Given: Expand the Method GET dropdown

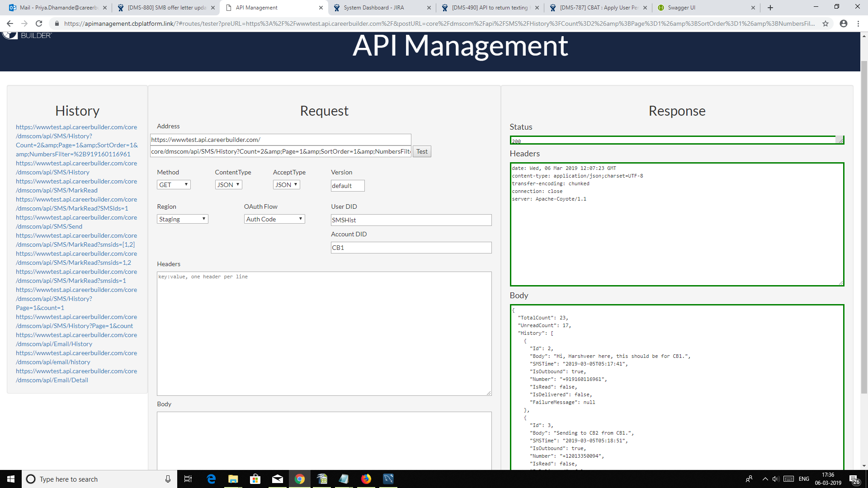Looking at the screenshot, I should point(174,185).
